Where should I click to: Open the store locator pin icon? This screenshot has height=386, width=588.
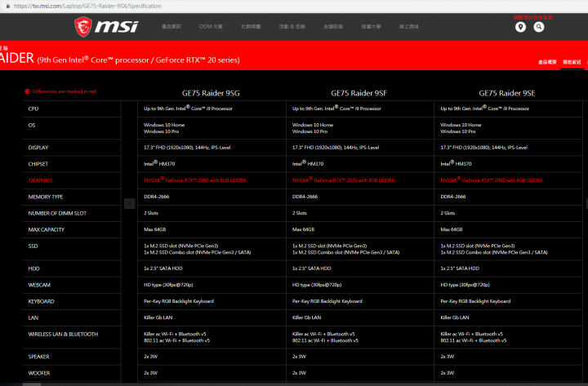tap(520, 27)
